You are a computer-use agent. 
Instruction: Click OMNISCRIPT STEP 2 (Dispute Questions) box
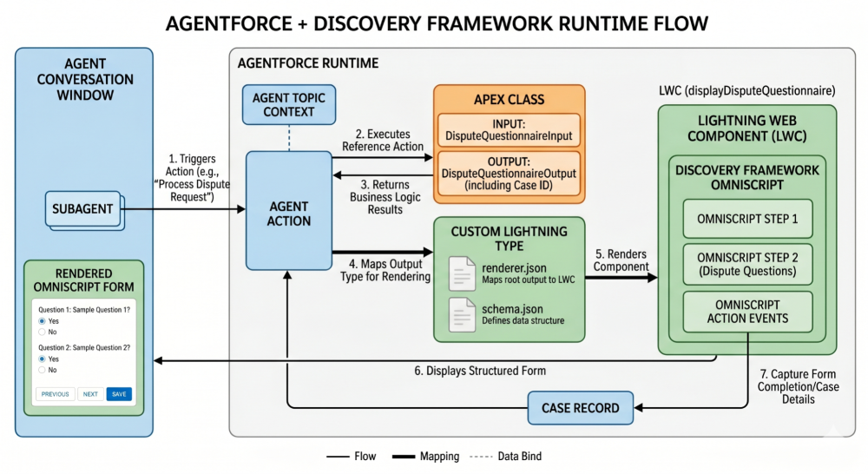(748, 264)
